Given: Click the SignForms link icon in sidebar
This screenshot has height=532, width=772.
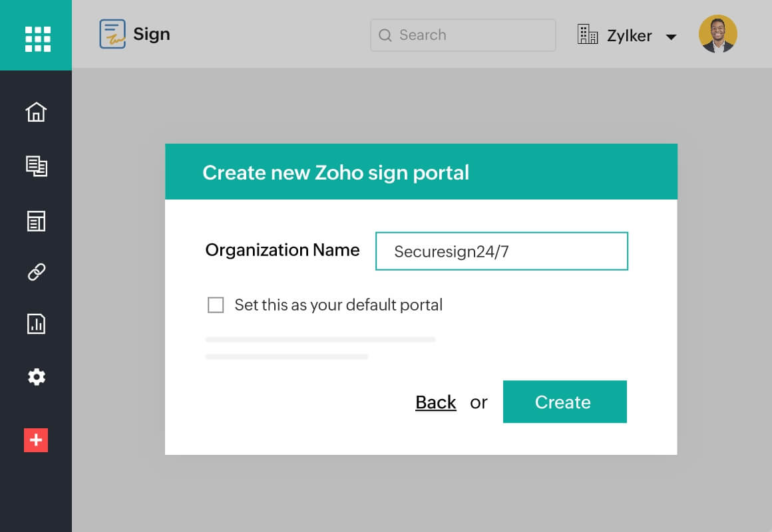Looking at the screenshot, I should click(36, 272).
